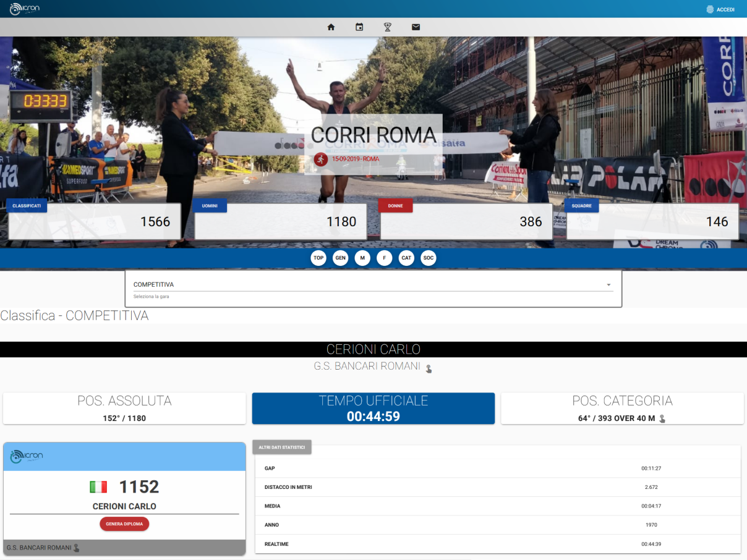Show the F women's ranking

385,258
